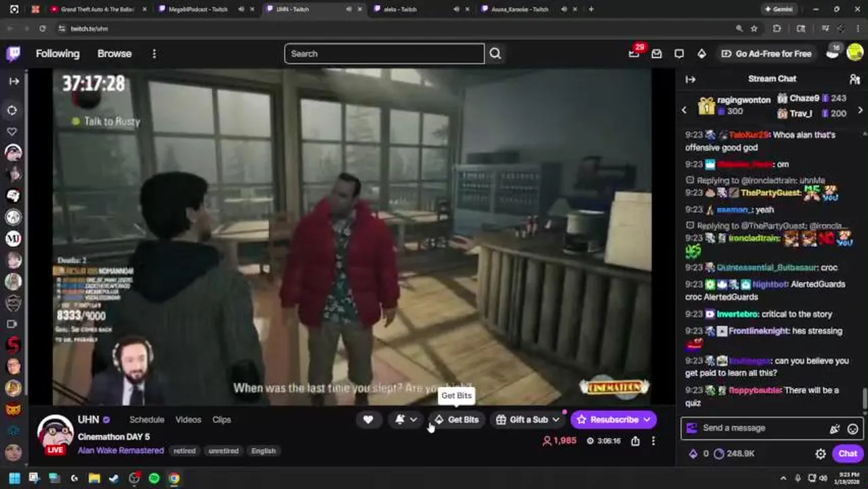Open the chat bubble messages icon in the top bar
The width and height of the screenshot is (868, 489).
click(x=679, y=54)
